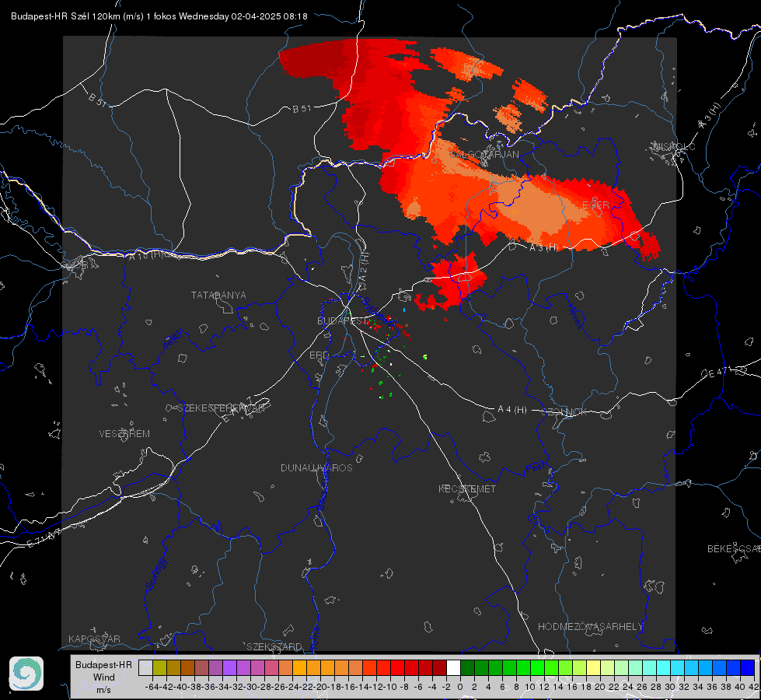Pick the yellow swatch between 18 and 20
761x700 pixels.
point(593,668)
